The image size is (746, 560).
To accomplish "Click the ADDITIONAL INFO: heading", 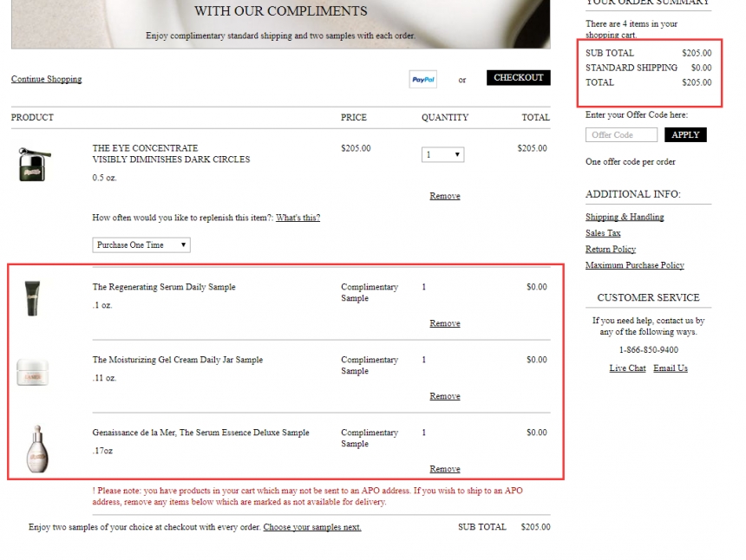I will pyautogui.click(x=632, y=194).
